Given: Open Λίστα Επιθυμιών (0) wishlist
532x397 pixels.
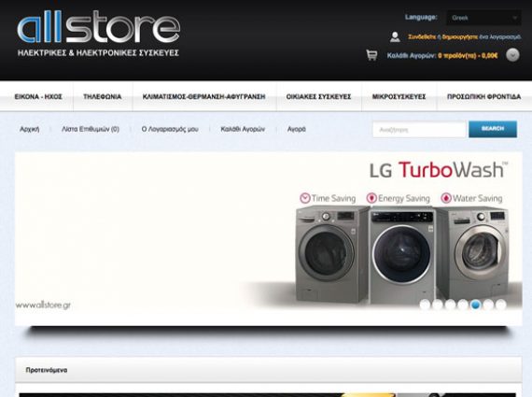Looking at the screenshot, I should pos(91,129).
